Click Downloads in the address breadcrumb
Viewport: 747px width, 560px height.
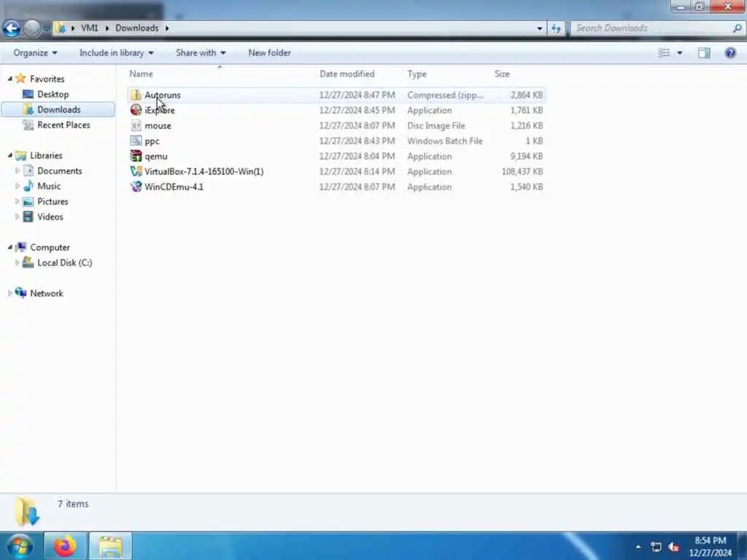coord(136,28)
